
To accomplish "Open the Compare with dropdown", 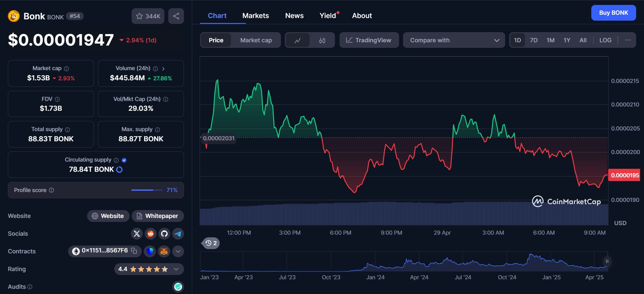I will pyautogui.click(x=454, y=40).
